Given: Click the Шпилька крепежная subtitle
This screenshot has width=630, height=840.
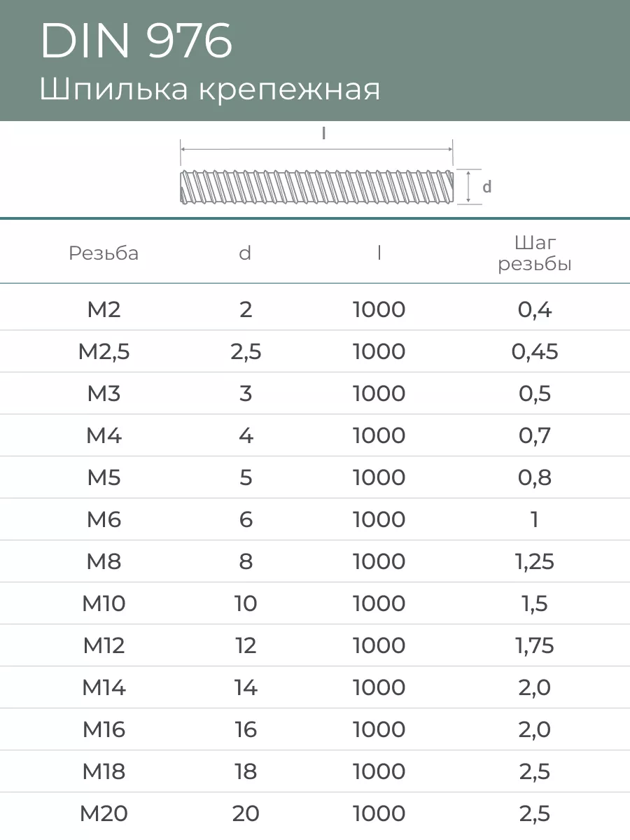Looking at the screenshot, I should click(x=209, y=90).
